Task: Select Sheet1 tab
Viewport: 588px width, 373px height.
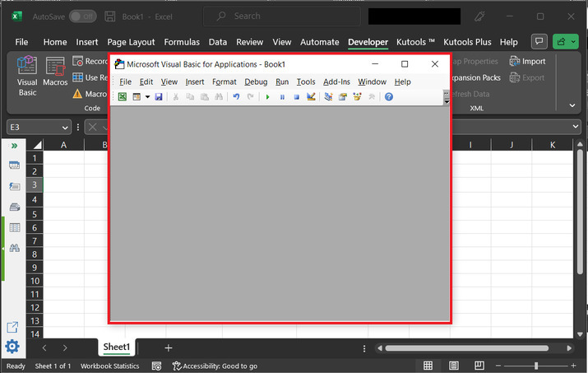Action: [117, 347]
